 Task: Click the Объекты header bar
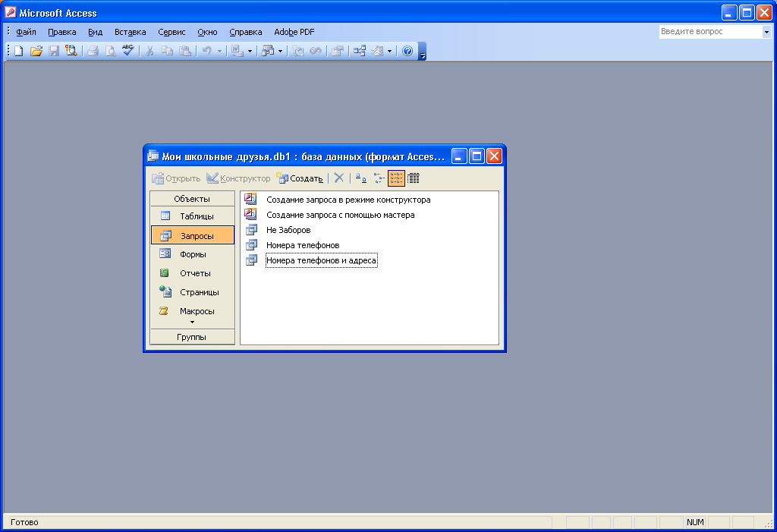[x=192, y=199]
